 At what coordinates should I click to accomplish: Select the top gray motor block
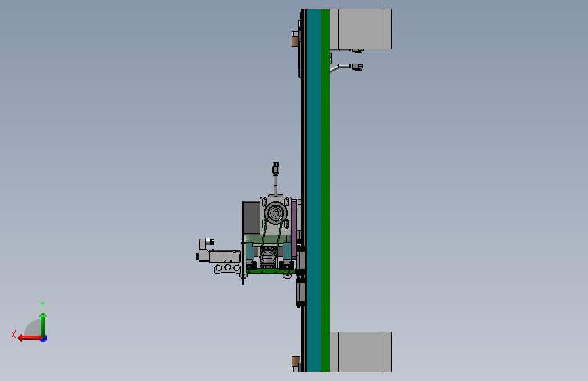click(361, 29)
